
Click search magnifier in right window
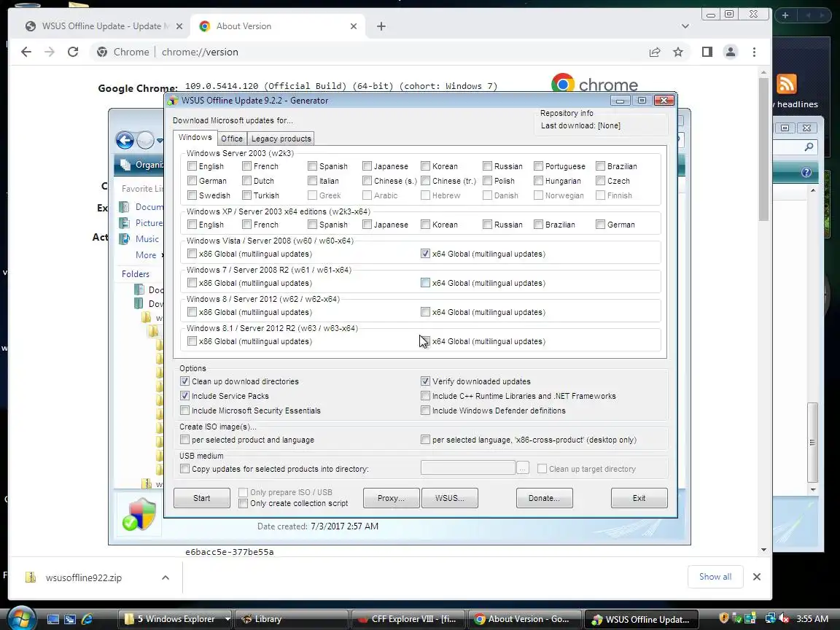click(x=809, y=147)
